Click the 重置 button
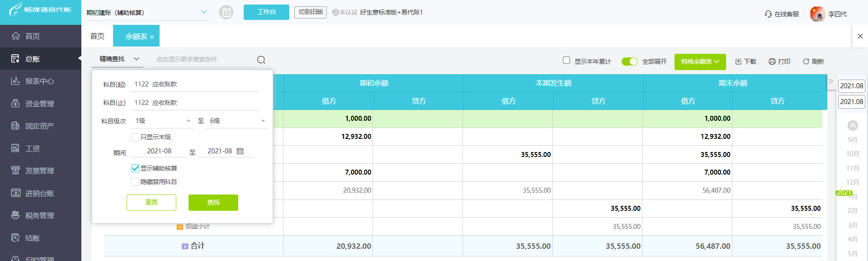This screenshot has width=868, height=261. [151, 203]
